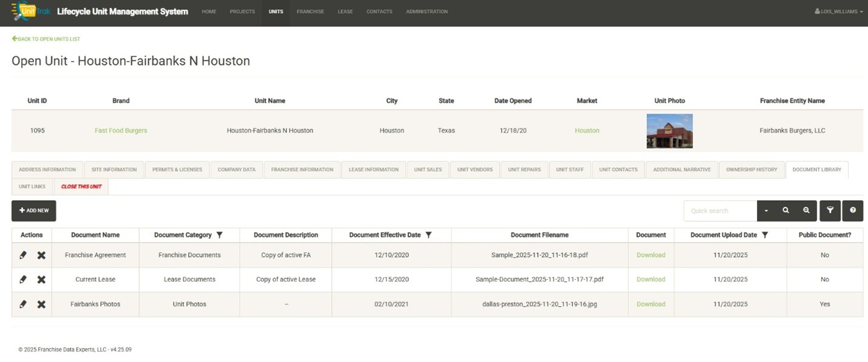Expand the quick search options dropdown
Screen dimensions: 868x362
pyautogui.click(x=766, y=210)
